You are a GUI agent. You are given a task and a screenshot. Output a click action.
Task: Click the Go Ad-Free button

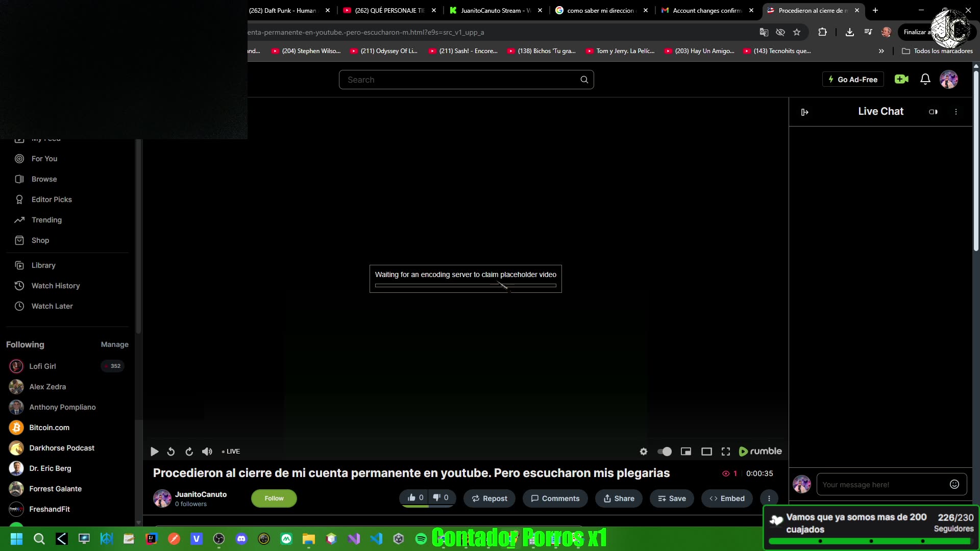[x=853, y=79]
